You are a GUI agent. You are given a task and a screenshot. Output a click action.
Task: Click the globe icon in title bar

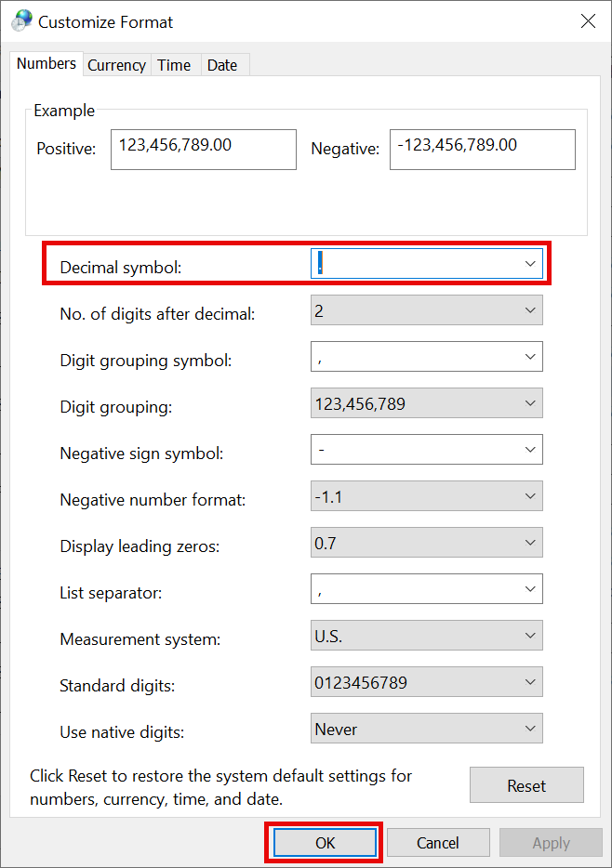20,21
